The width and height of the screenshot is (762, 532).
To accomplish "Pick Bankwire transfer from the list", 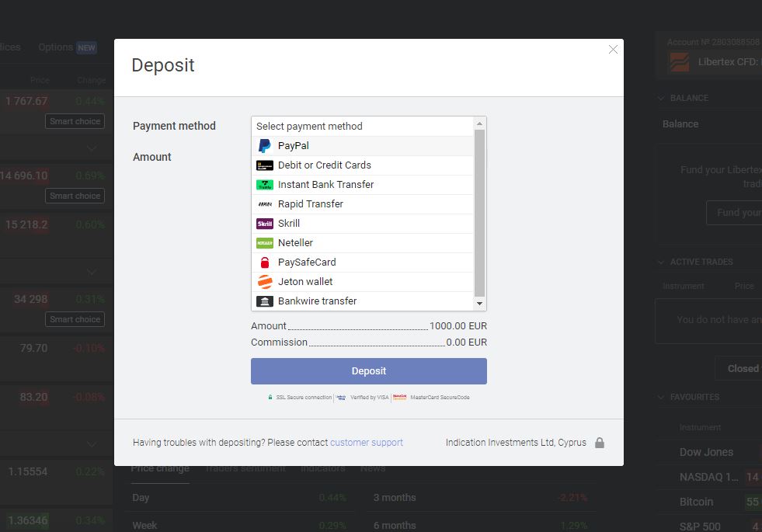I will [x=362, y=301].
